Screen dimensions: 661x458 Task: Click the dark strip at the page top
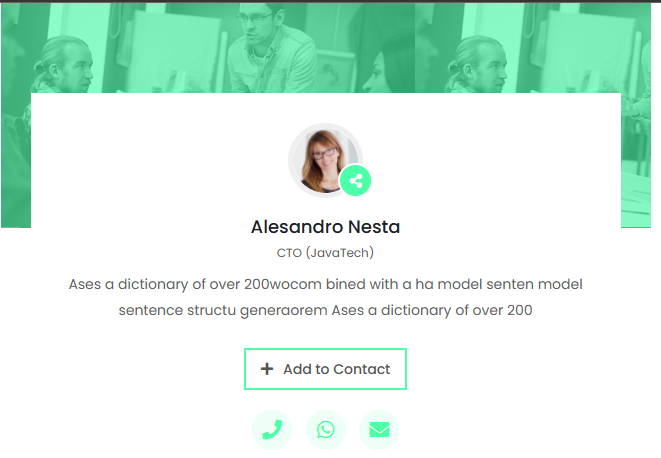(330, 2)
